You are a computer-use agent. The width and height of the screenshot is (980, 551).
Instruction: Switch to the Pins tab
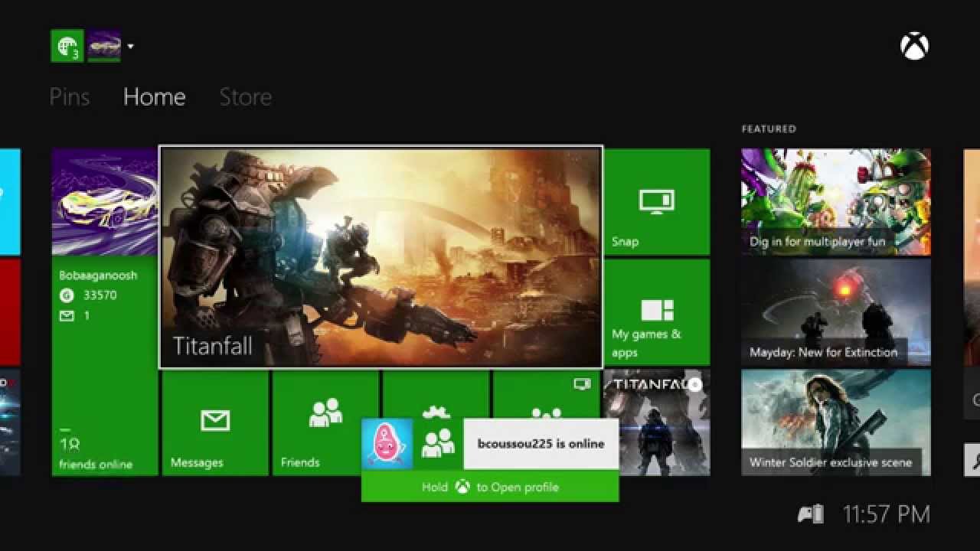click(x=70, y=97)
